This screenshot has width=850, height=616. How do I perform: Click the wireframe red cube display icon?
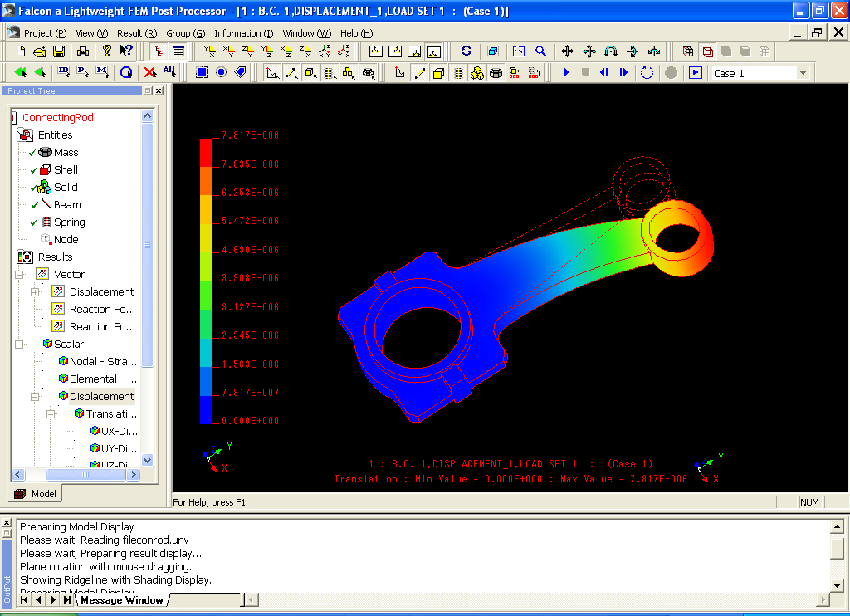click(x=707, y=51)
